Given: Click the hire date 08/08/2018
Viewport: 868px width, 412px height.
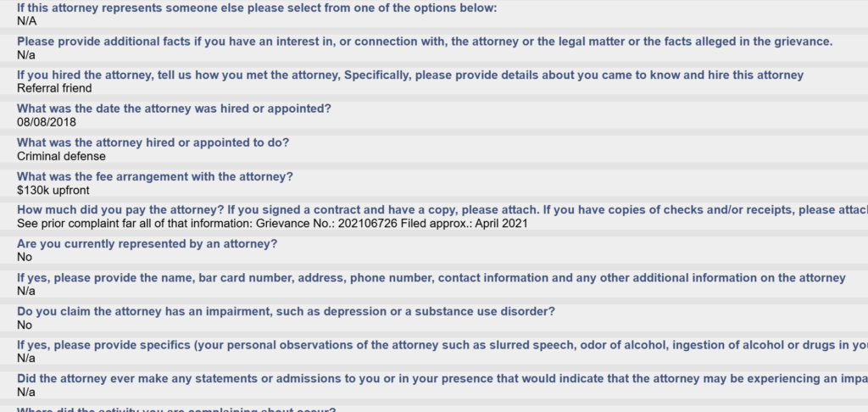Looking at the screenshot, I should point(47,122).
